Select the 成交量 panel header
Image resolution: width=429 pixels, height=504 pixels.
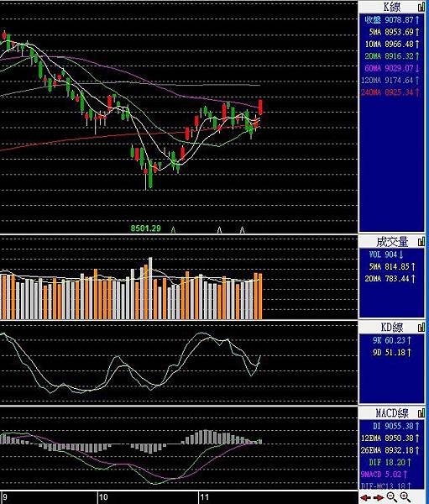coord(392,242)
